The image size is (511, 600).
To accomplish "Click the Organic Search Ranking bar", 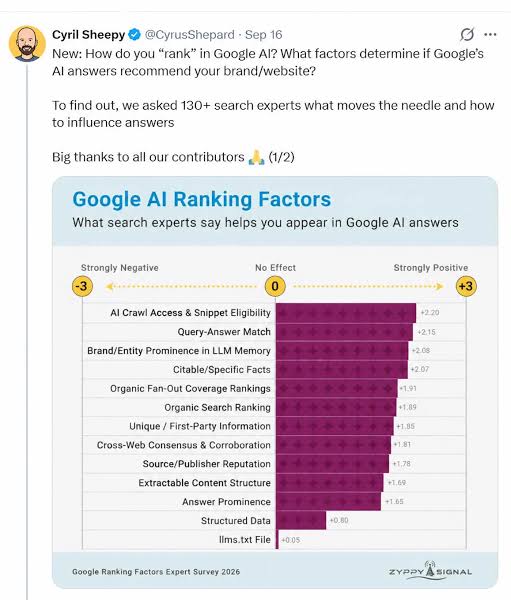I will click(x=336, y=407).
